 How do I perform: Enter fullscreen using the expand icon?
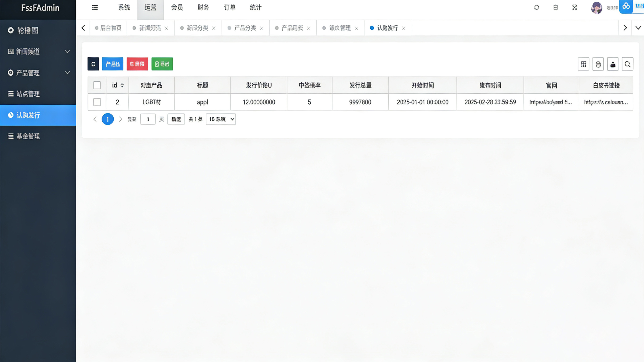(574, 8)
